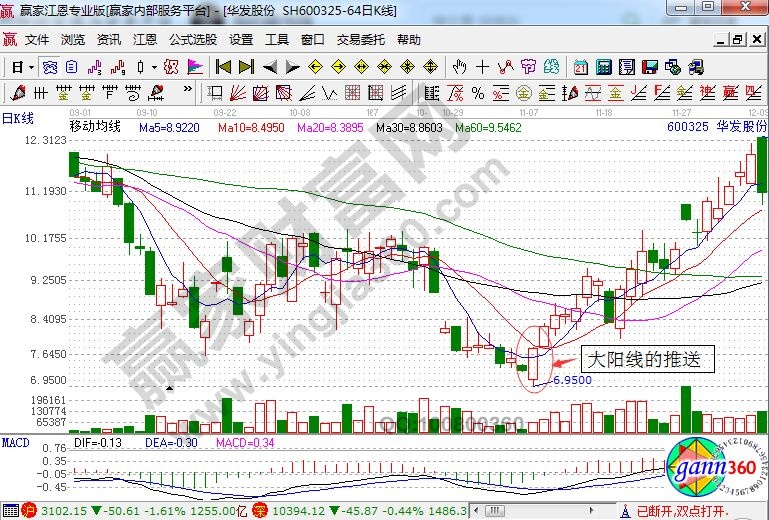
Task: Select the wave chart icon labeled 9
Action: click(x=118, y=67)
